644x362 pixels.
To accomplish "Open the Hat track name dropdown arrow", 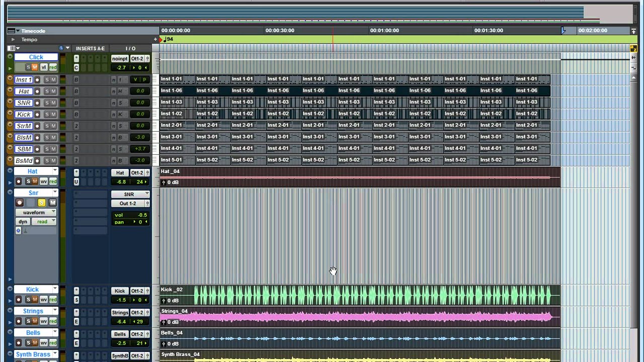I will [55, 171].
